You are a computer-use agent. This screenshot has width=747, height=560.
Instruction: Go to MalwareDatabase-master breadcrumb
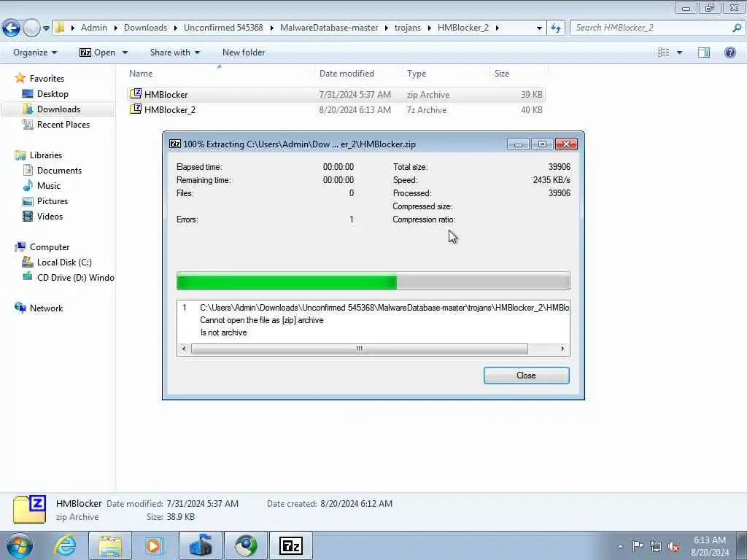pyautogui.click(x=329, y=28)
